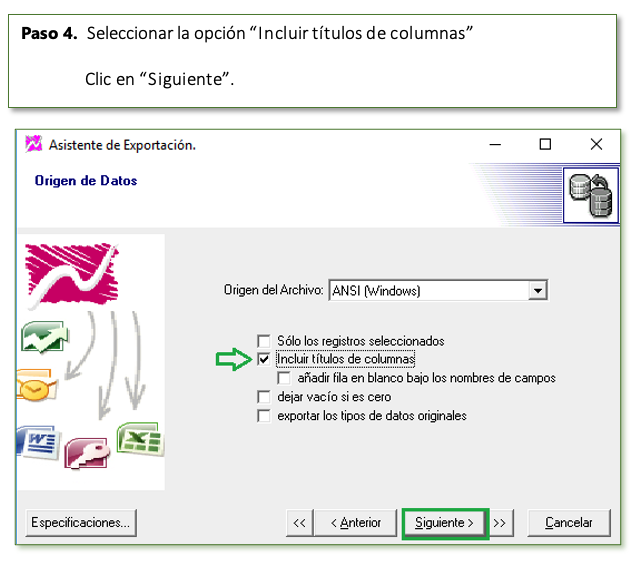Enable Sólo los registros seleccionados checkbox
Image resolution: width=636 pixels, height=562 pixels.
tap(264, 341)
